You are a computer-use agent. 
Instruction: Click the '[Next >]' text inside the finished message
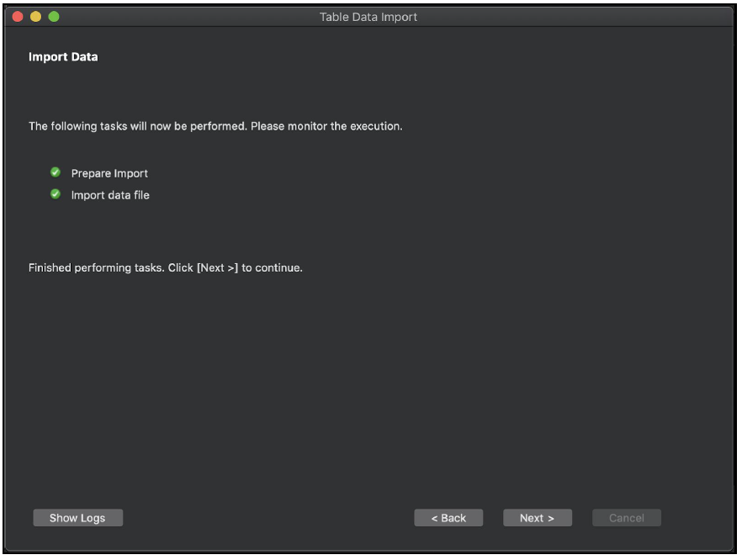217,267
